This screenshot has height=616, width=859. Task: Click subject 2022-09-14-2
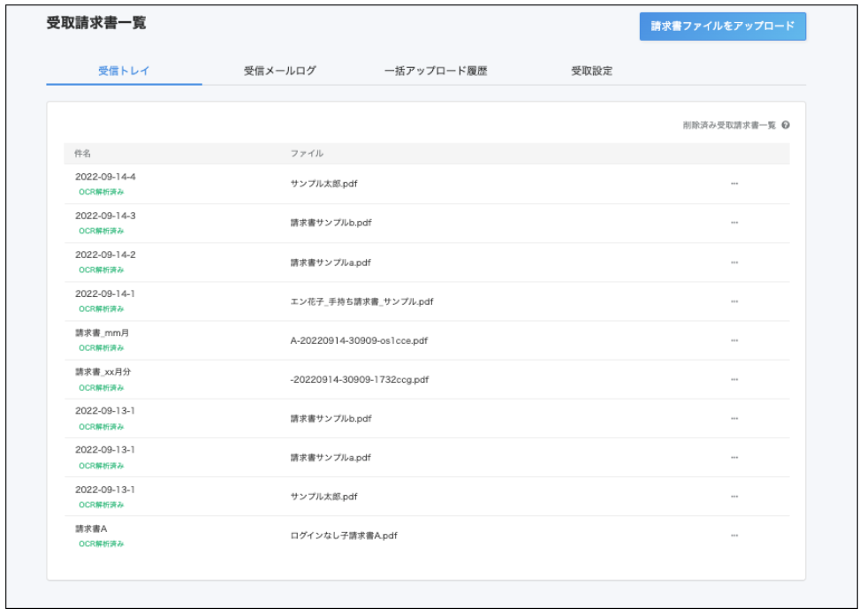pos(105,255)
